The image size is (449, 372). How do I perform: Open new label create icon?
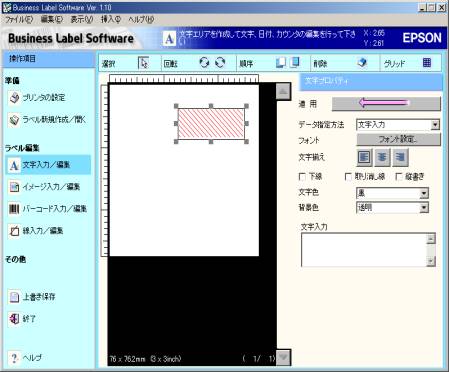tap(14, 120)
